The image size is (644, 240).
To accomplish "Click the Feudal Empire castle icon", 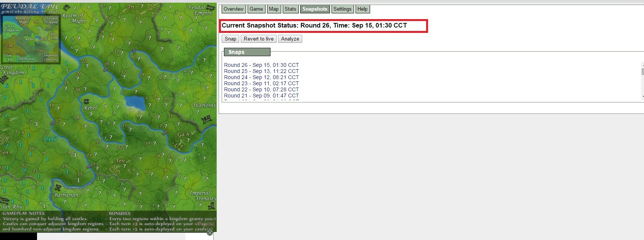I will coord(211,7).
